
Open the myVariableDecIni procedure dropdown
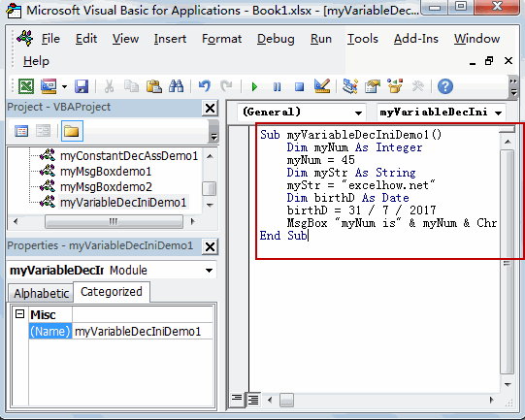pyautogui.click(x=498, y=113)
